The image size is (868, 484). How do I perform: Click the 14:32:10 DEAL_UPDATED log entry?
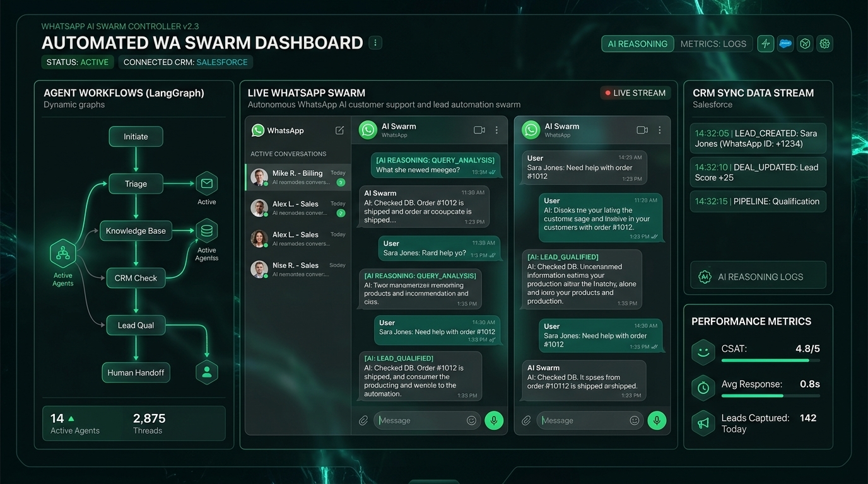pyautogui.click(x=758, y=172)
